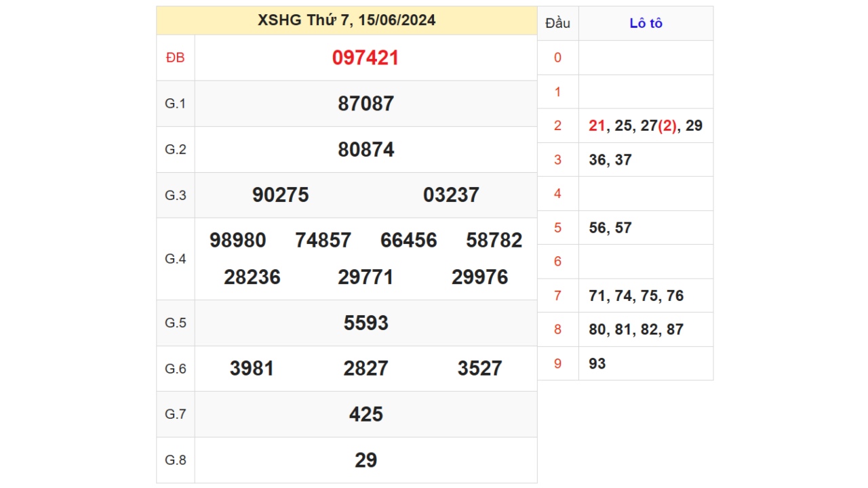Screen dimensions: 868x488
Task: Select the G.4 number 29771
Action: pyautogui.click(x=366, y=277)
